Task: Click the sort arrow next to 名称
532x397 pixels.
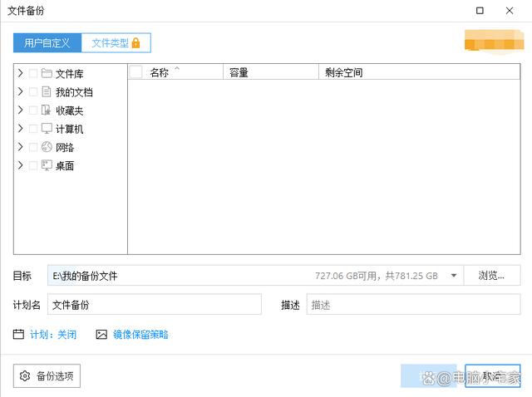Action: 177,68
